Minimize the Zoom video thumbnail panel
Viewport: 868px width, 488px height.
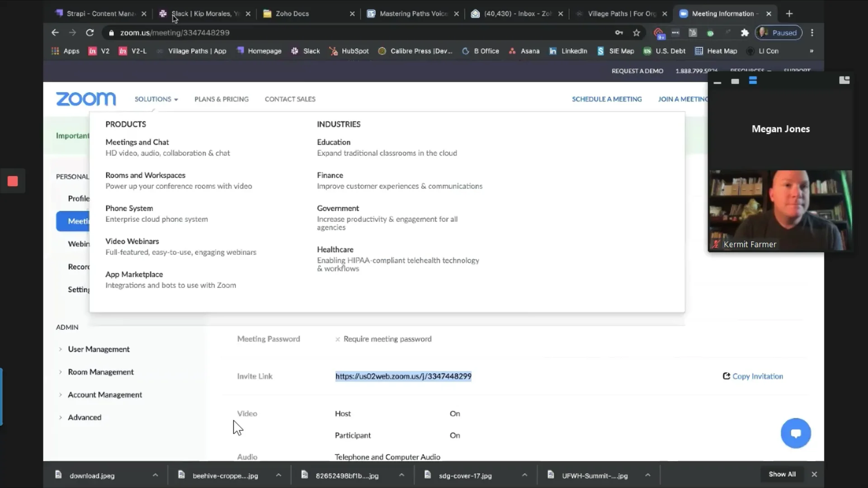tap(717, 82)
